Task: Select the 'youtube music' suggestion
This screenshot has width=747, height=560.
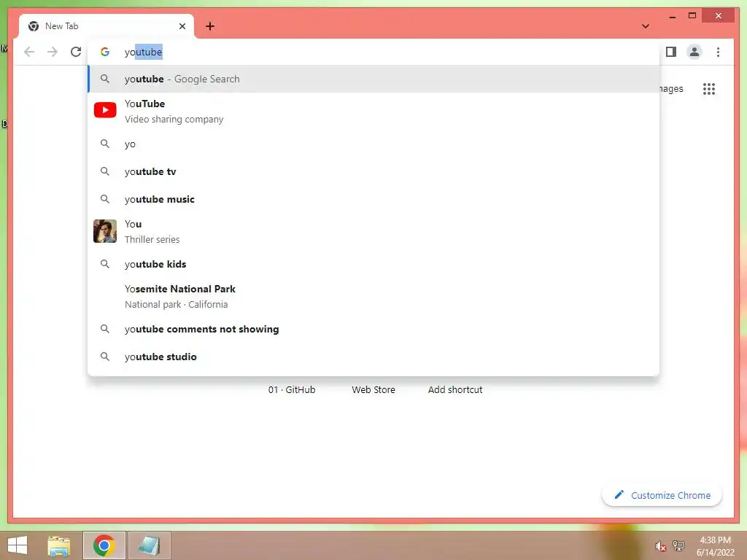Action: point(374,199)
